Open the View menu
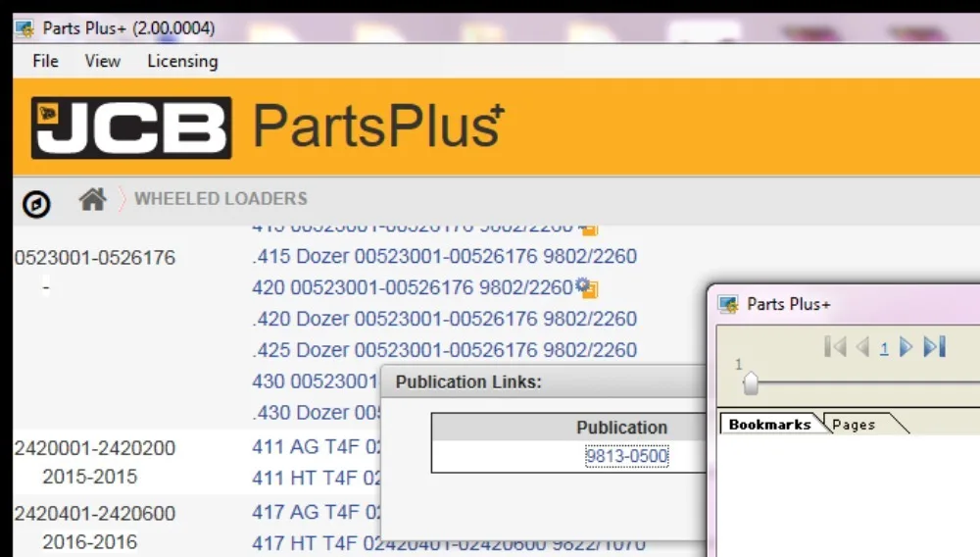The height and width of the screenshot is (557, 980). click(x=103, y=61)
